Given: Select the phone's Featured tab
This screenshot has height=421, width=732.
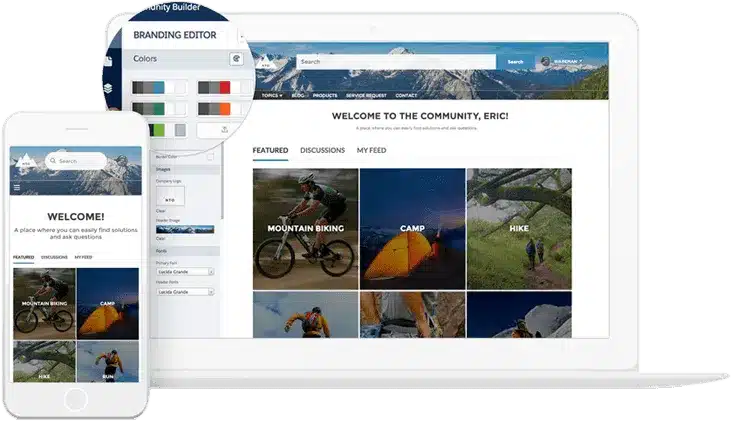Looking at the screenshot, I should pos(23,258).
